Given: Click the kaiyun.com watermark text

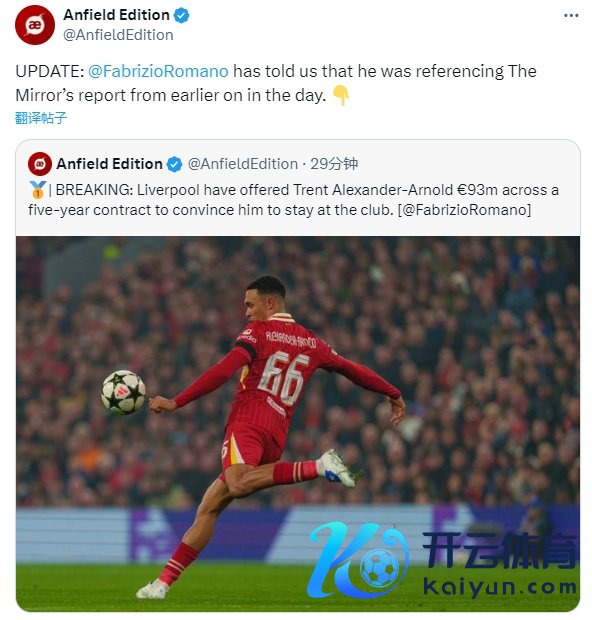Looking at the screenshot, I should [x=499, y=587].
